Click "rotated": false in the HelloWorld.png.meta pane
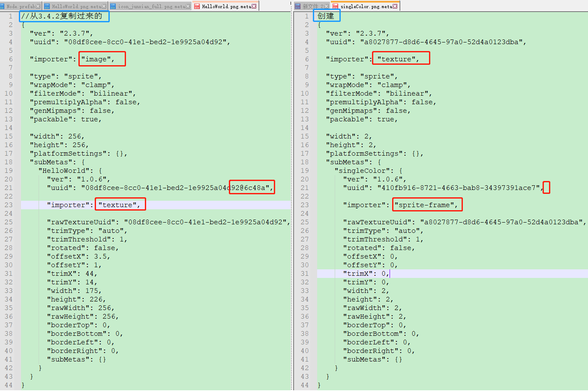This screenshot has height=392, width=588. pyautogui.click(x=83, y=248)
